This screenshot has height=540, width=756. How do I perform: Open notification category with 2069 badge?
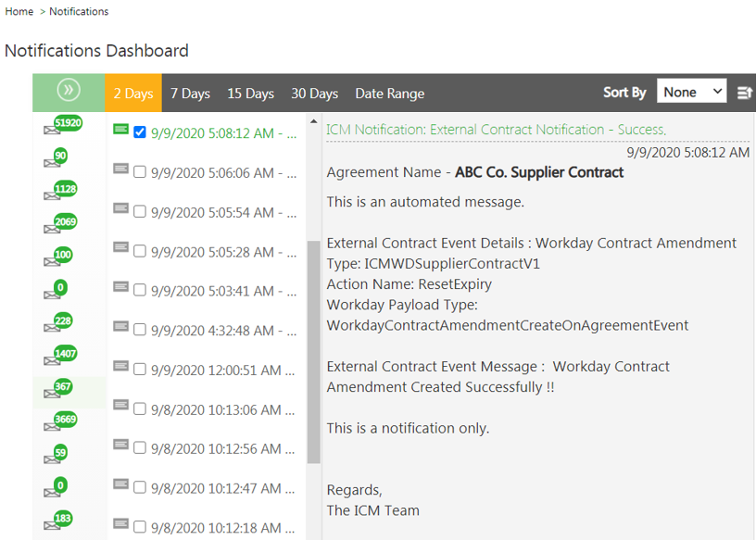click(60, 224)
